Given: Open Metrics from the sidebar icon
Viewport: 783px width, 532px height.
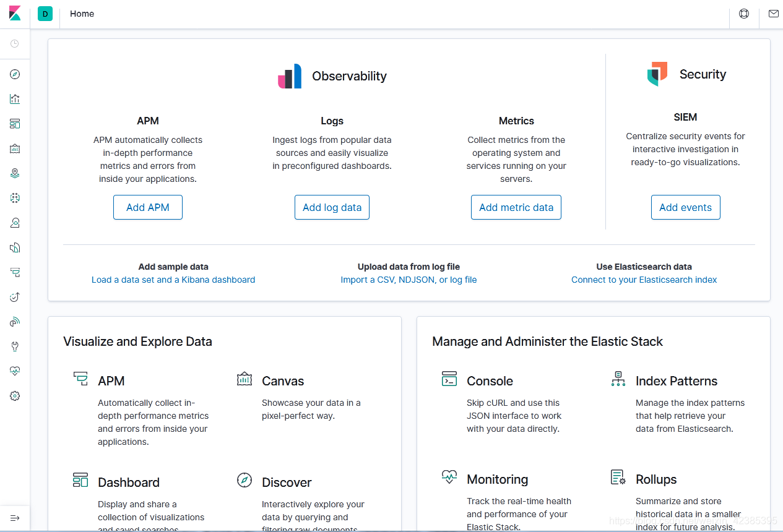Looking at the screenshot, I should pos(15,223).
